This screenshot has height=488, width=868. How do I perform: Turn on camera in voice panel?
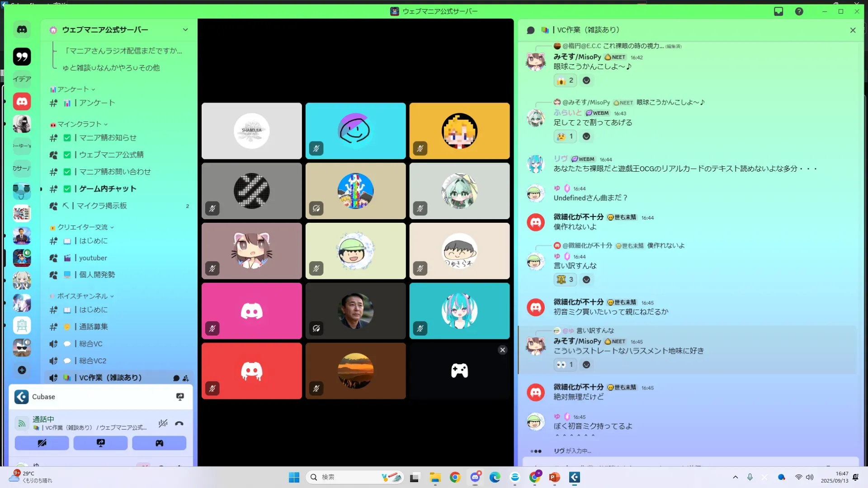coord(42,443)
